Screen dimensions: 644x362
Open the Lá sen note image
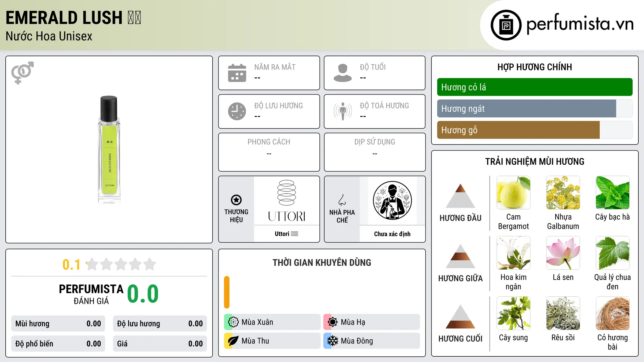(563, 253)
